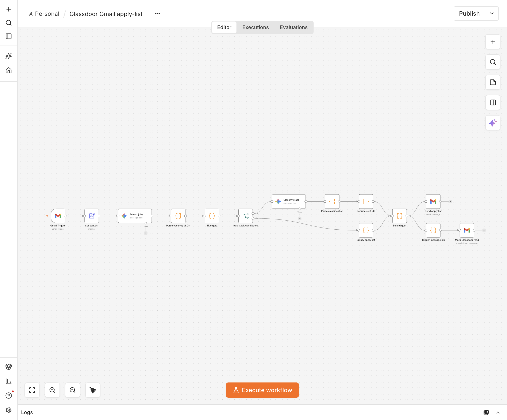Toggle the left sidebar panel icon

(x=9, y=36)
